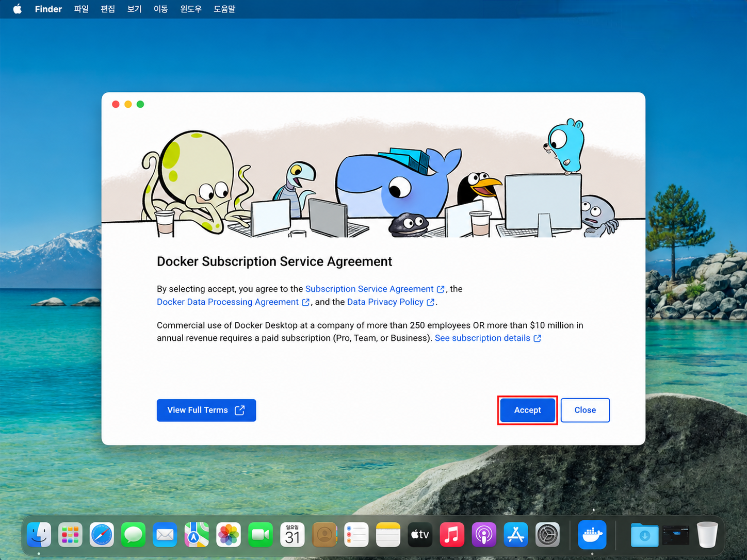The width and height of the screenshot is (747, 560).
Task: Open the 도움말 menu
Action: 224,9
